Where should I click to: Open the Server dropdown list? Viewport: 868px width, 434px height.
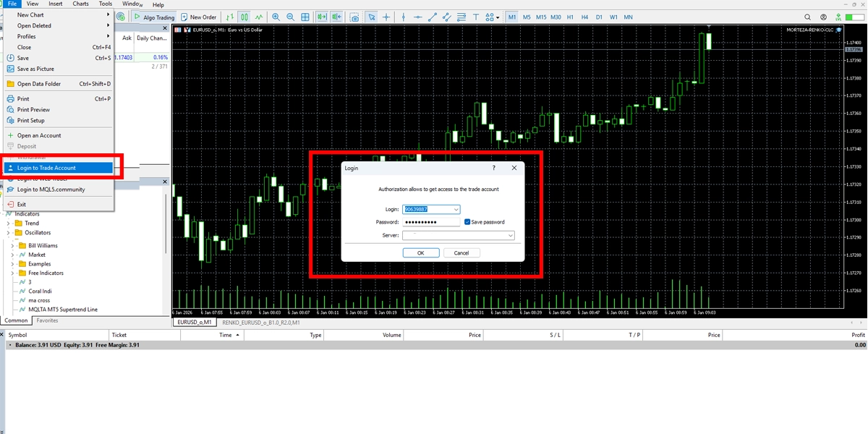tap(510, 235)
